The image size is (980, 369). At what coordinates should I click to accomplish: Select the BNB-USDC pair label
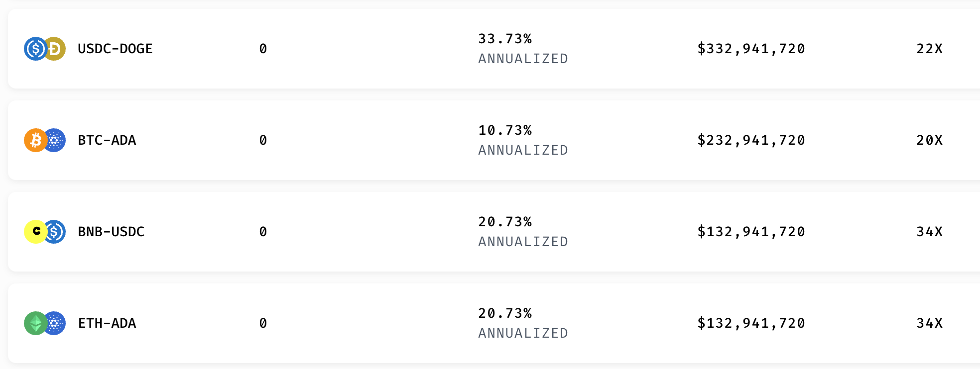click(x=111, y=232)
